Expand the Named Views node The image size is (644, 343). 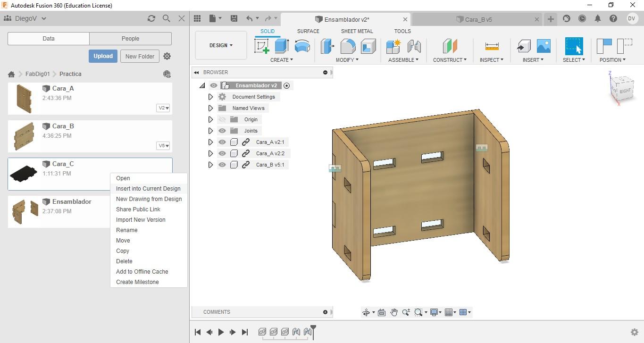210,108
